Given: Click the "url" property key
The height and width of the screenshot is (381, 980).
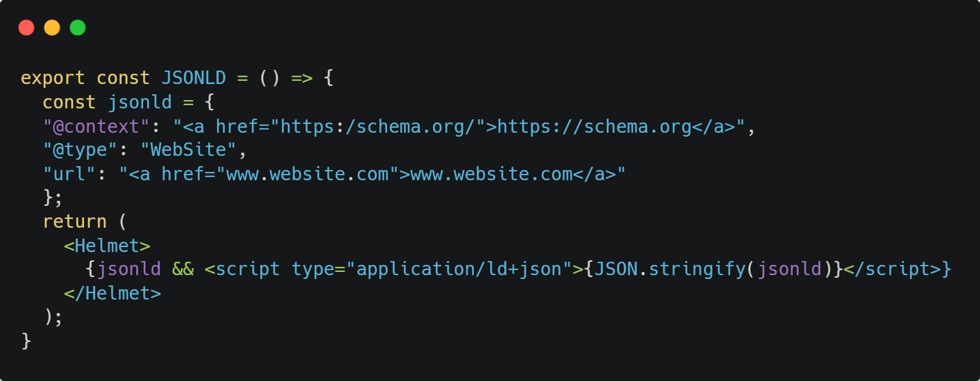Looking at the screenshot, I should [x=69, y=174].
